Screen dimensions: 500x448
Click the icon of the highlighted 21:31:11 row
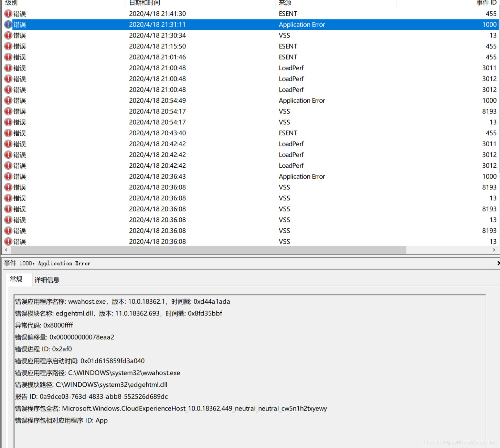pyautogui.click(x=8, y=24)
